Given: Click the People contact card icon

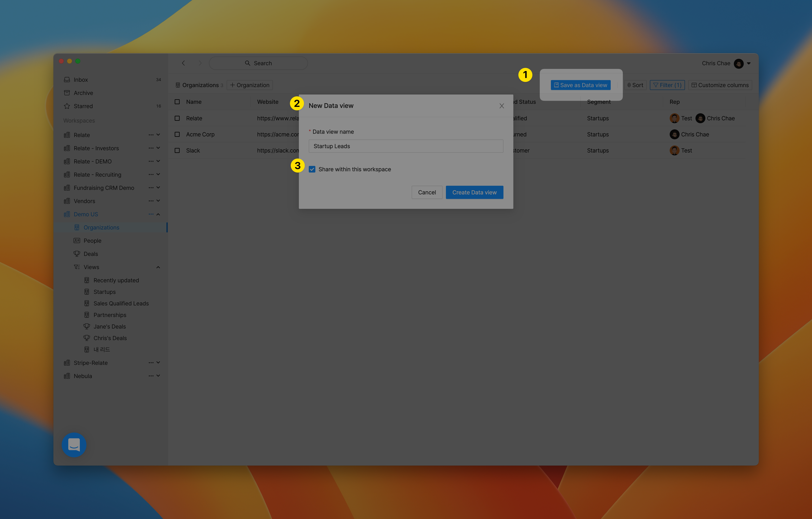Looking at the screenshot, I should click(x=77, y=241).
